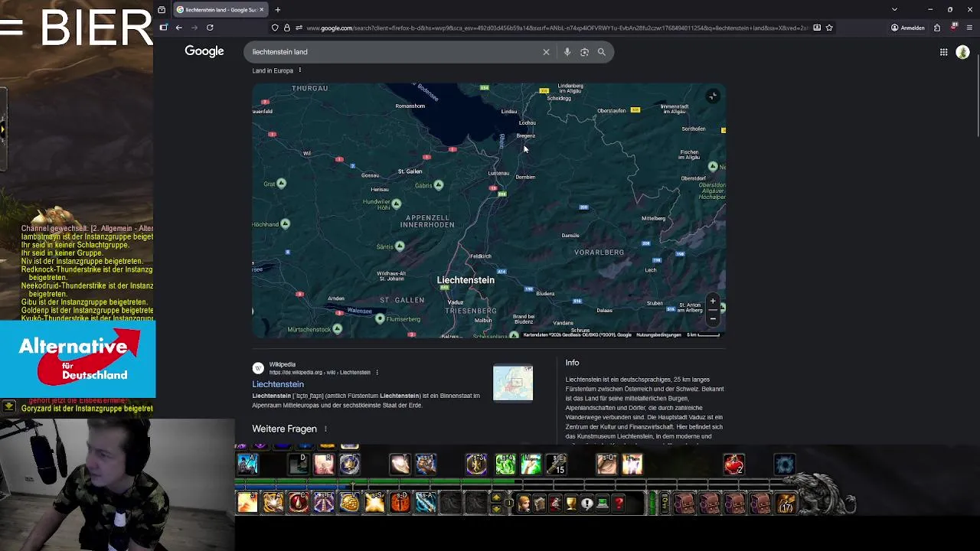Open the Firefox hamburger application menu

(x=969, y=28)
